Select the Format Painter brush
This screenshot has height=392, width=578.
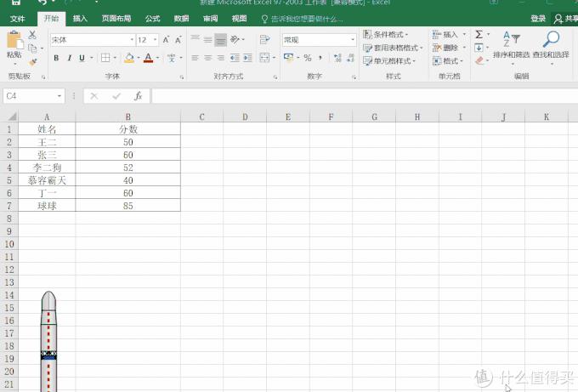pos(32,61)
